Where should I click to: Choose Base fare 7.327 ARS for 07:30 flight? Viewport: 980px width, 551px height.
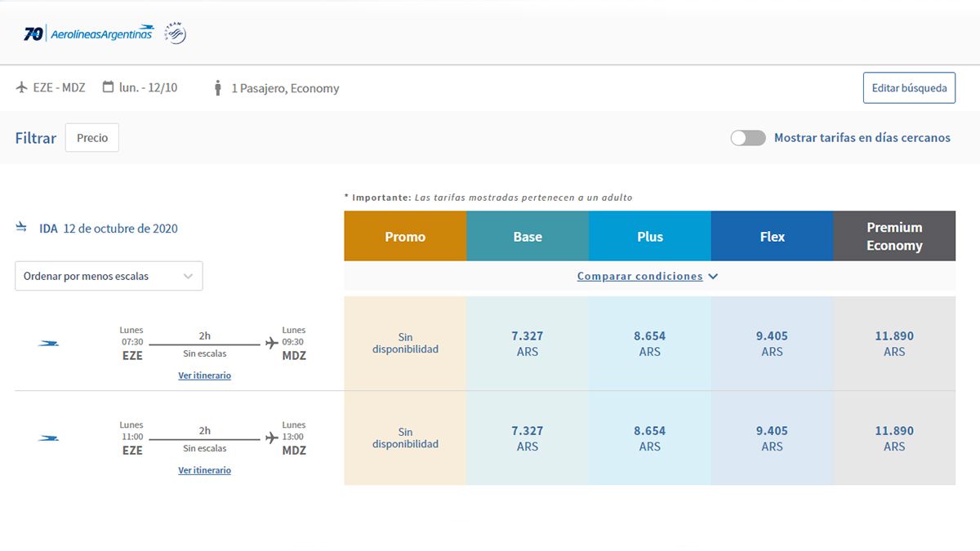[528, 344]
